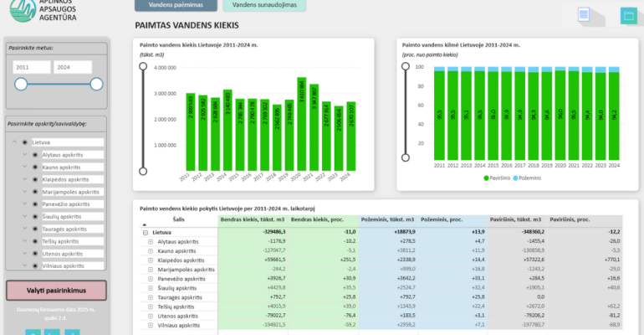644x335 pixels.
Task: Expand the Vilniaus apskritis tree chevron
Action: (x=24, y=265)
